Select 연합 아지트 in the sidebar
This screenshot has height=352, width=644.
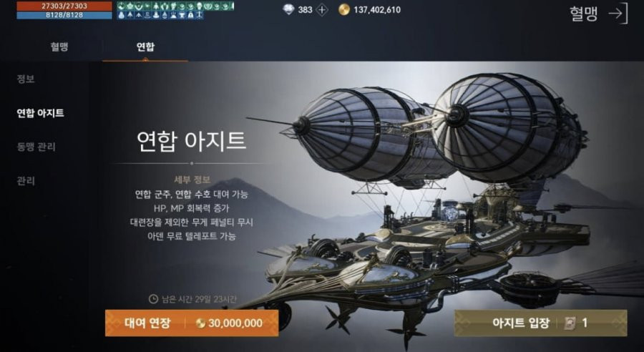click(40, 113)
